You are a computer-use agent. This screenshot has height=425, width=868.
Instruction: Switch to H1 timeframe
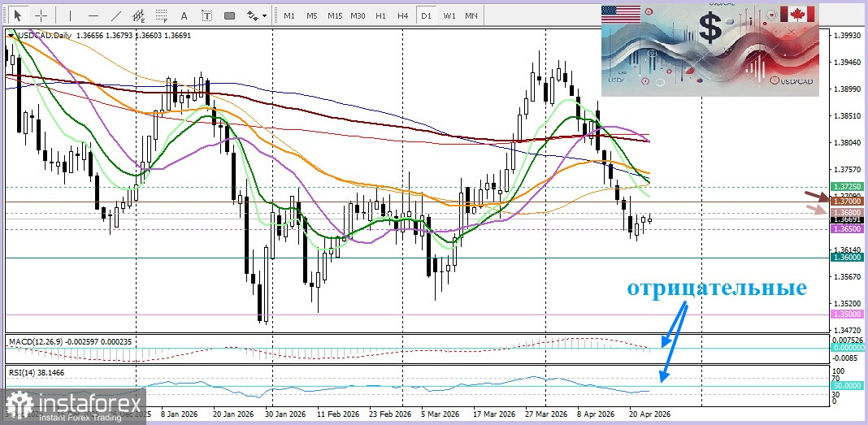point(380,15)
